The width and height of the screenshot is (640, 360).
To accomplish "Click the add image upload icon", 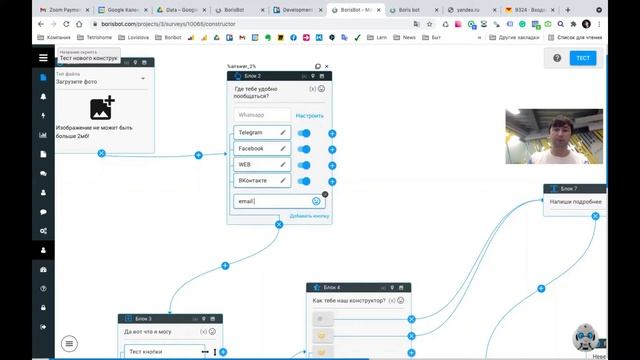I will (102, 108).
